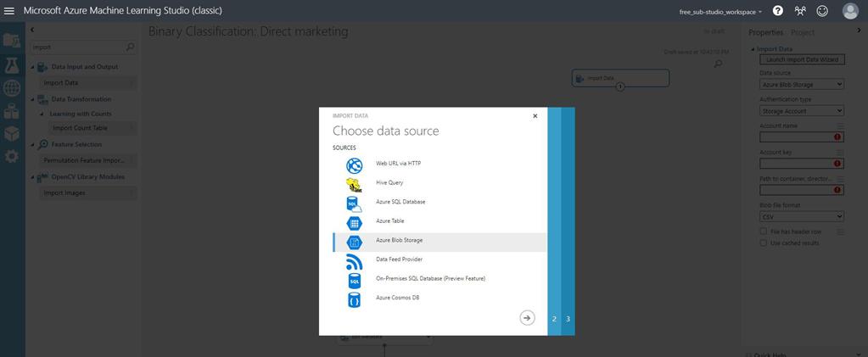Click the feedback smiley icon
Screen dimensions: 868x357
822,10
